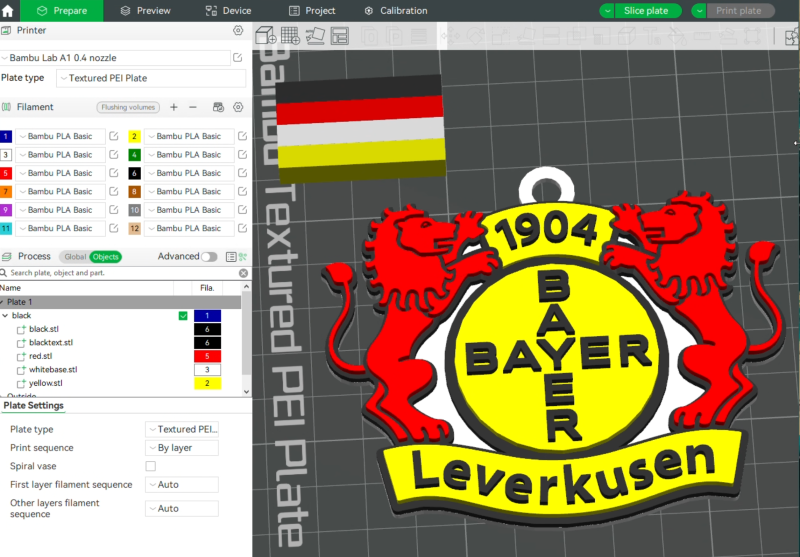Viewport: 800px width, 557px height.
Task: Open Other layers filament sequence dropdown
Action: 182,509
